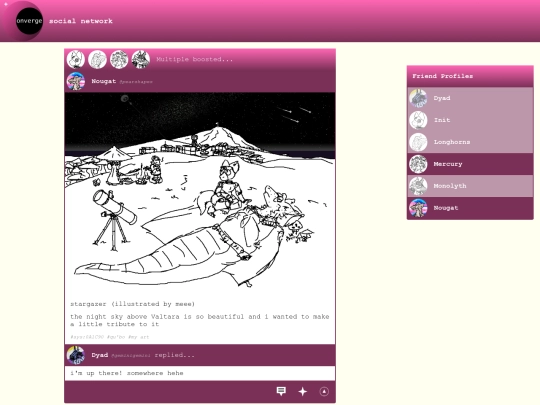The image size is (540, 405).
Task: Select the Nougat name in friend list
Action: coord(446,208)
